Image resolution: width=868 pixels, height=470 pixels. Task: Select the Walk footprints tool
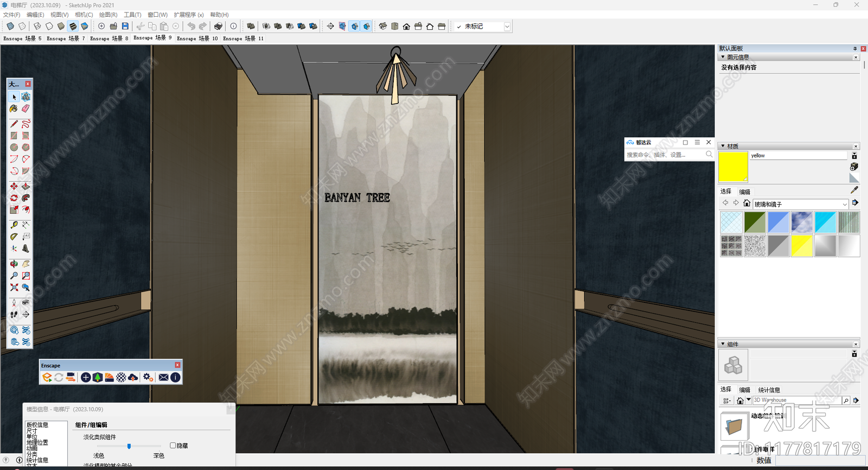point(14,314)
